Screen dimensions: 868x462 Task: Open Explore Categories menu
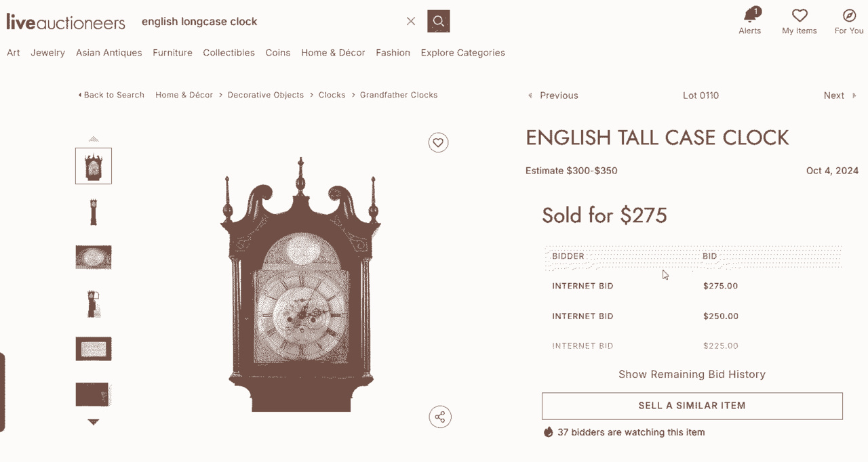pyautogui.click(x=462, y=53)
